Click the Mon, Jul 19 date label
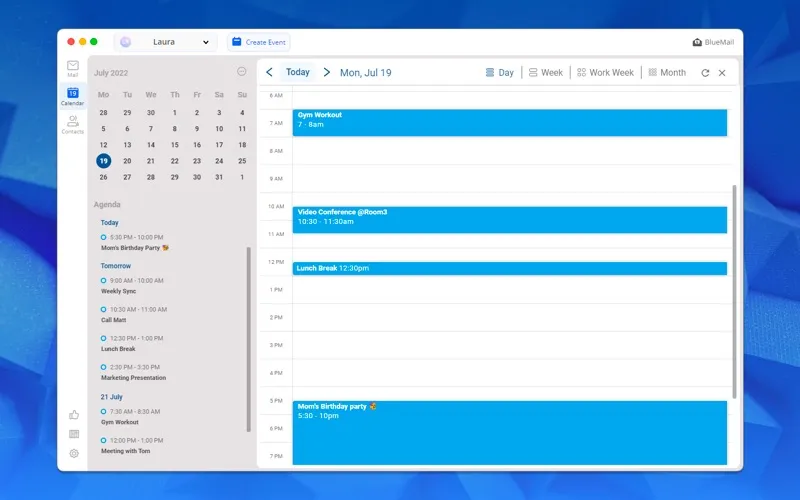 (366, 73)
